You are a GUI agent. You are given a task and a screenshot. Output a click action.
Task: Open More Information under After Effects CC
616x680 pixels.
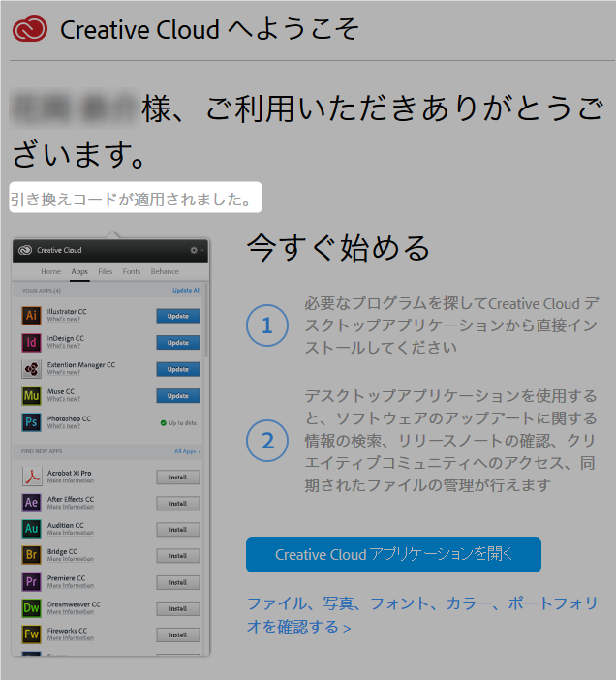pos(71,507)
